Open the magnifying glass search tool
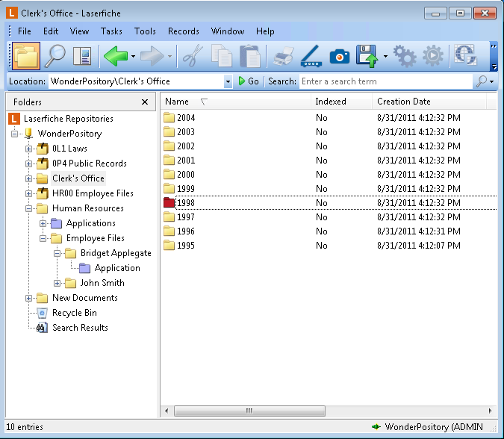 pos(55,56)
